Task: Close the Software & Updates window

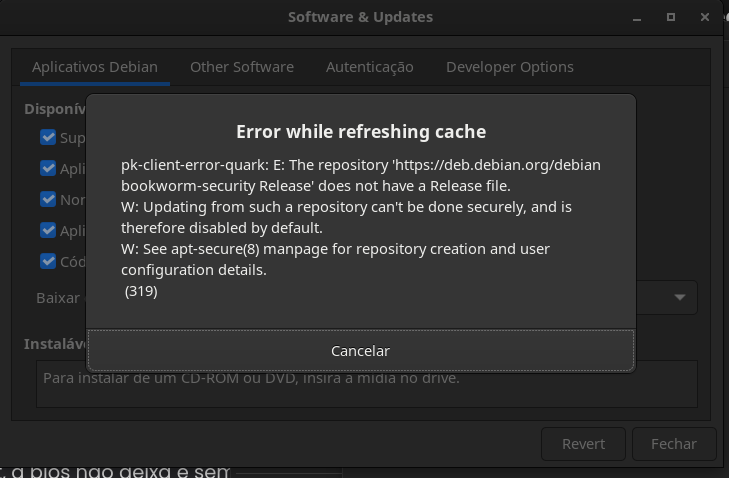Action: (706, 17)
